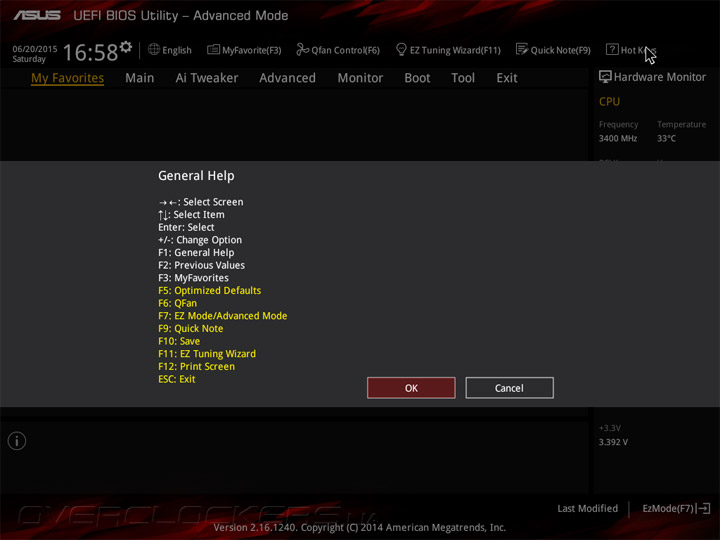Click the CPU heading in Hardware Monitor
This screenshot has width=720, height=540.
coord(609,101)
